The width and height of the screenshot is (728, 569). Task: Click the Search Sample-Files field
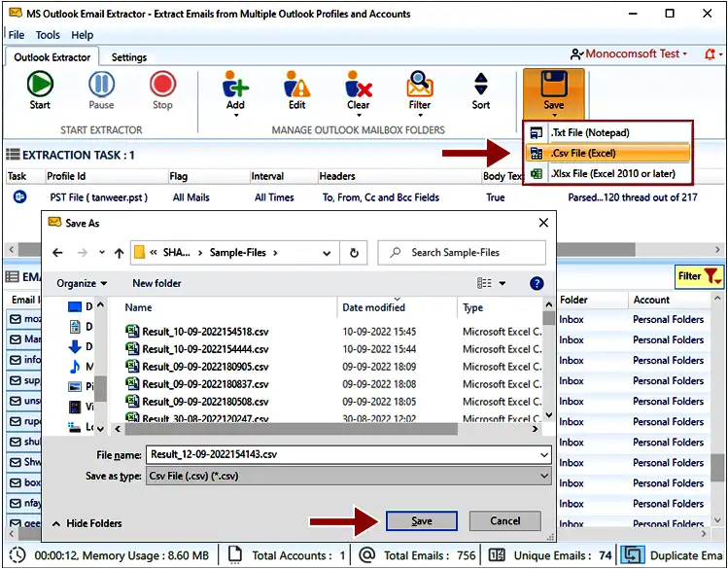point(462,253)
